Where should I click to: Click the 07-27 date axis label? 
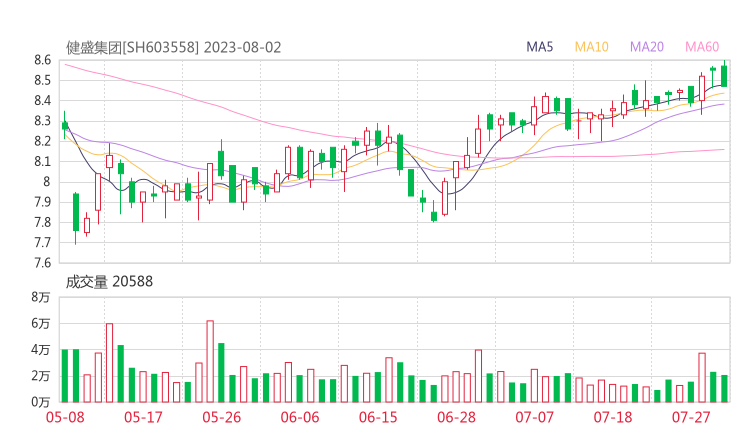pyautogui.click(x=691, y=417)
